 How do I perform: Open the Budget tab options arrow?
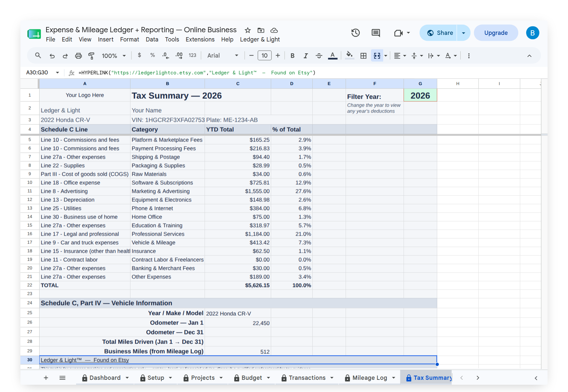(x=269, y=378)
